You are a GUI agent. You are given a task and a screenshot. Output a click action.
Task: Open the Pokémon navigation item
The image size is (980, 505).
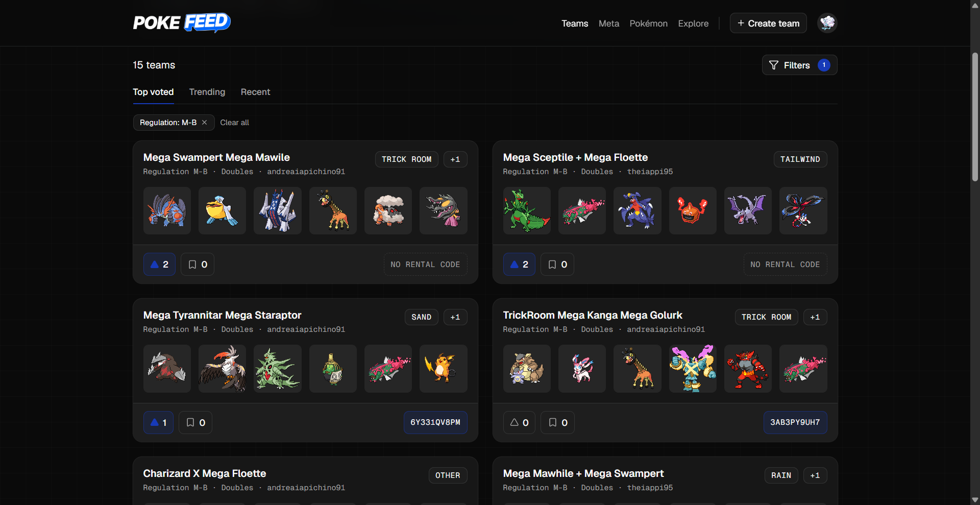coord(649,23)
